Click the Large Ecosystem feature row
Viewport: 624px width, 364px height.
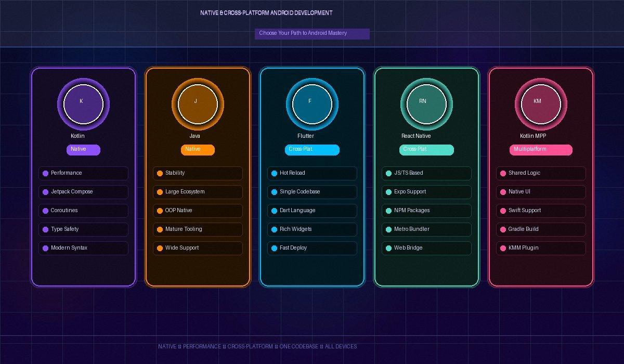point(198,192)
